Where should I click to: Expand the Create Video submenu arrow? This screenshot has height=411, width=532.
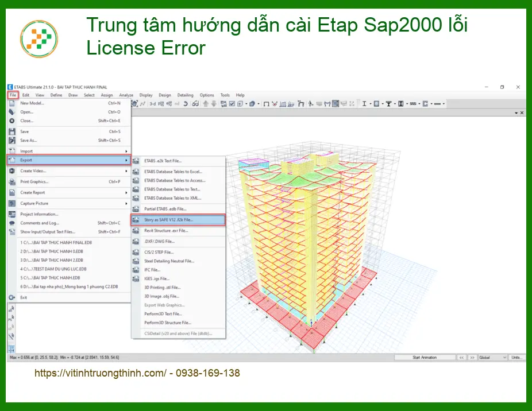[126, 171]
